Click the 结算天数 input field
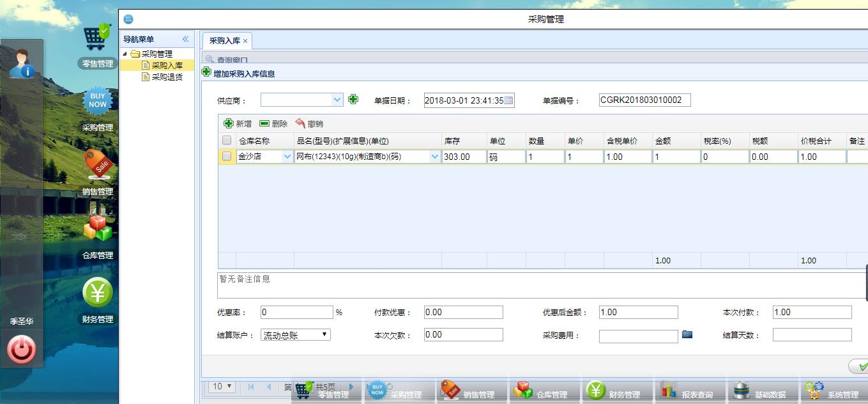The image size is (868, 404). pyautogui.click(x=812, y=334)
